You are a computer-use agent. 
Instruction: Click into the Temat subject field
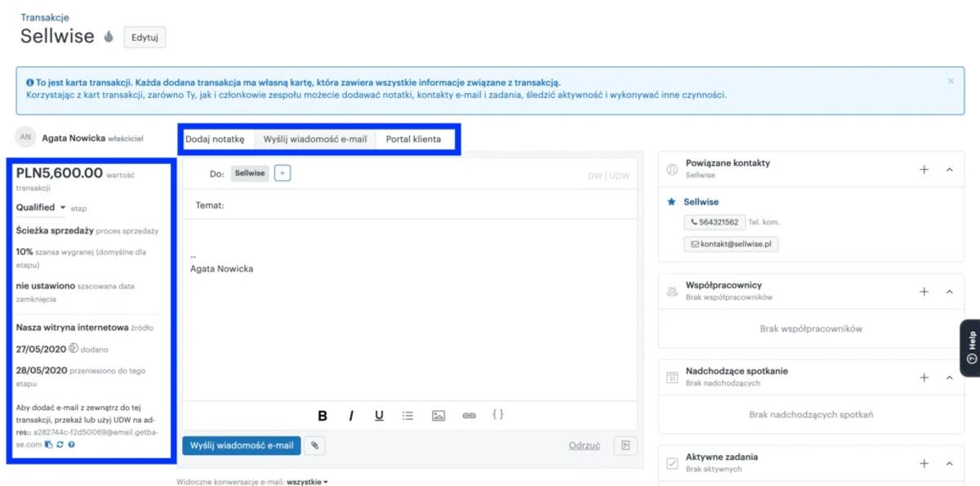[x=410, y=205]
